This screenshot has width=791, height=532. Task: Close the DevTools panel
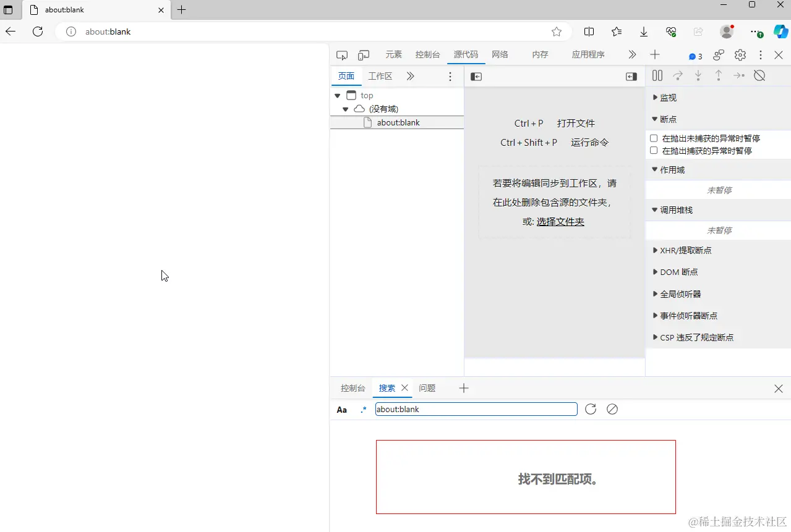779,55
